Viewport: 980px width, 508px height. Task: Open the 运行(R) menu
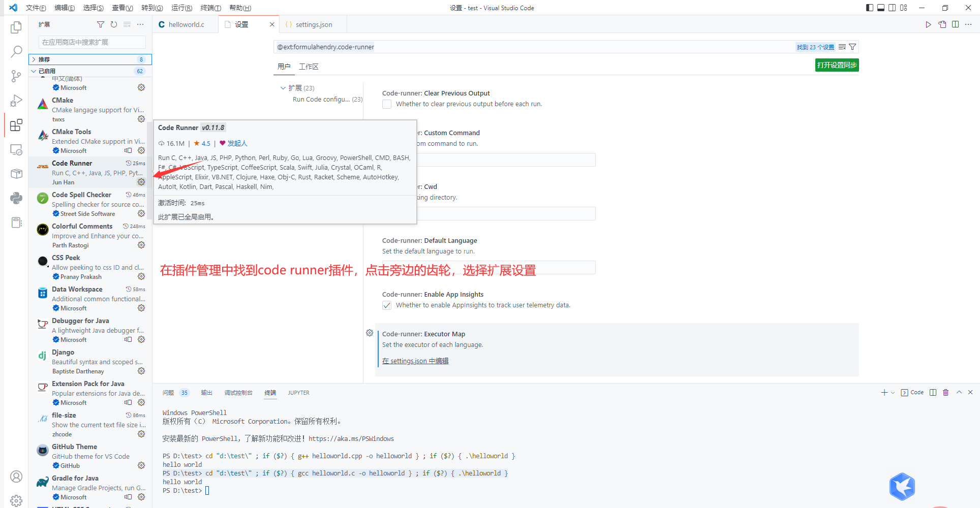182,8
